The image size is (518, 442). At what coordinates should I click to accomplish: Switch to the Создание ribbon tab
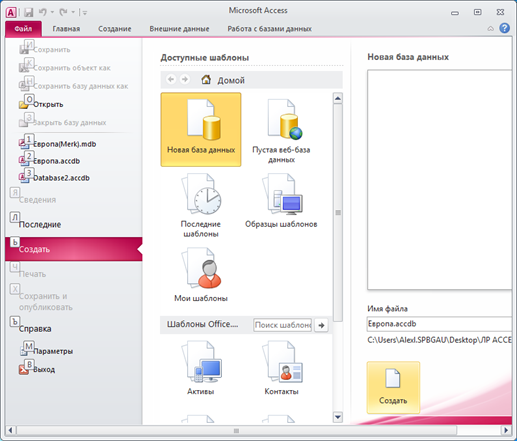[x=115, y=29]
